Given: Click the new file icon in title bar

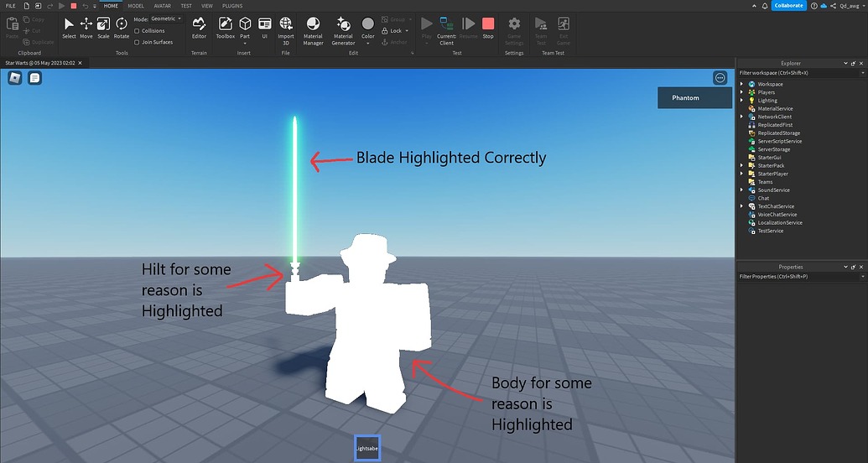Looking at the screenshot, I should (x=27, y=6).
